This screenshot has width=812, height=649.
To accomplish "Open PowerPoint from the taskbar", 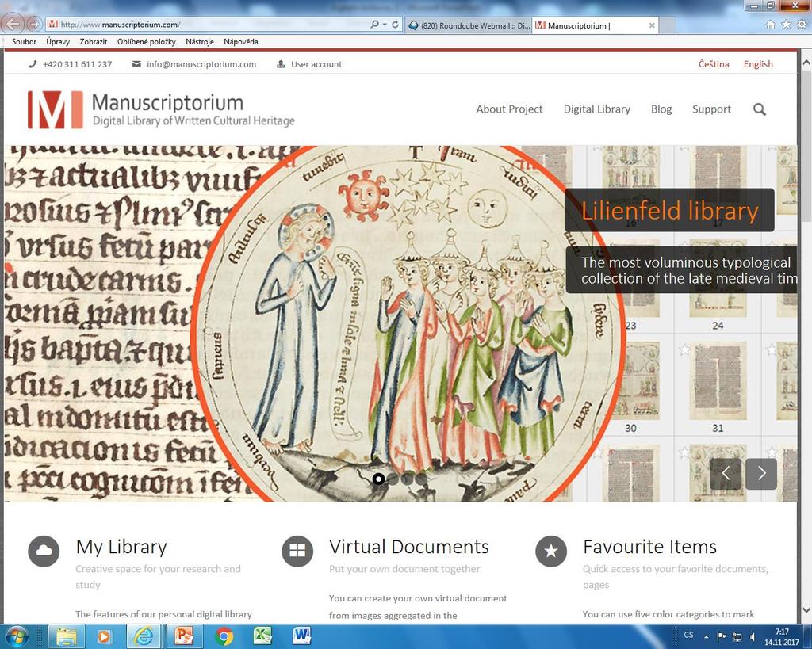I will [x=184, y=636].
